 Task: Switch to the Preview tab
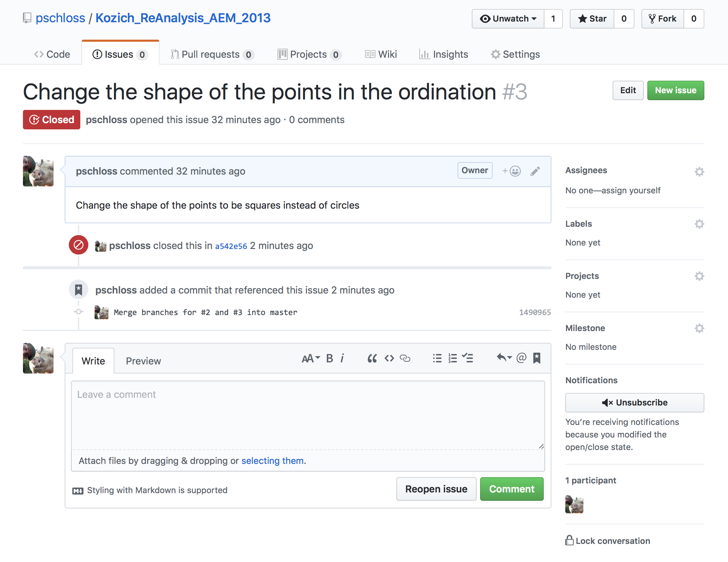pos(143,361)
